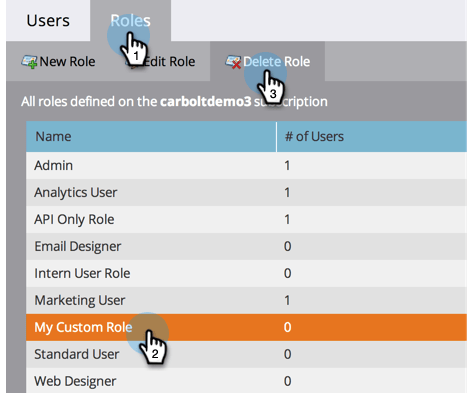472x395 pixels.
Task: Select the Standard User role row
Action: click(x=246, y=354)
